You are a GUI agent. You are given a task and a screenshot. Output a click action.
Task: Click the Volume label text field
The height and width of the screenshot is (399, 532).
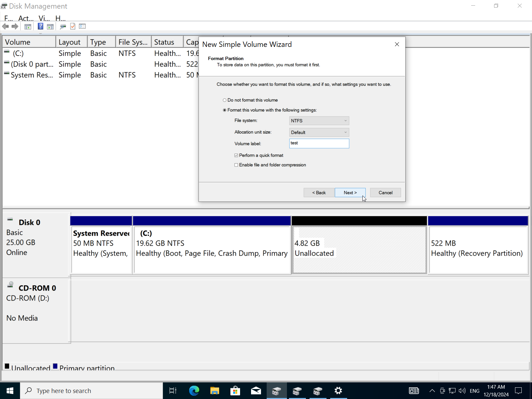click(x=319, y=143)
